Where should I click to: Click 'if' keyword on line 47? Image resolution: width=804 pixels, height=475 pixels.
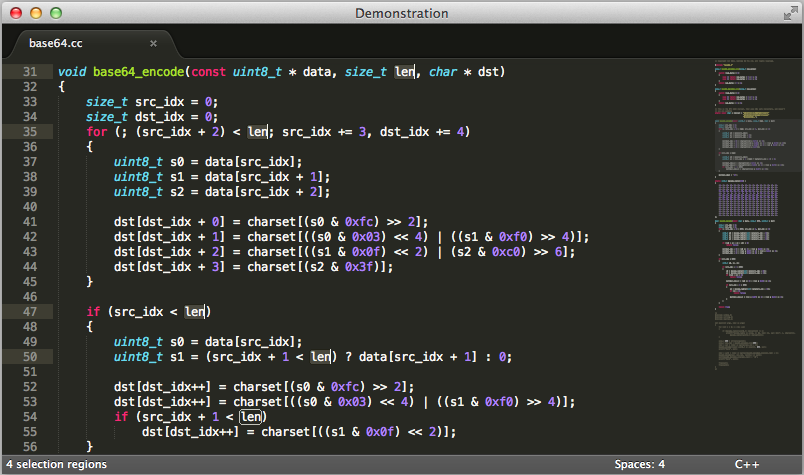(93, 312)
